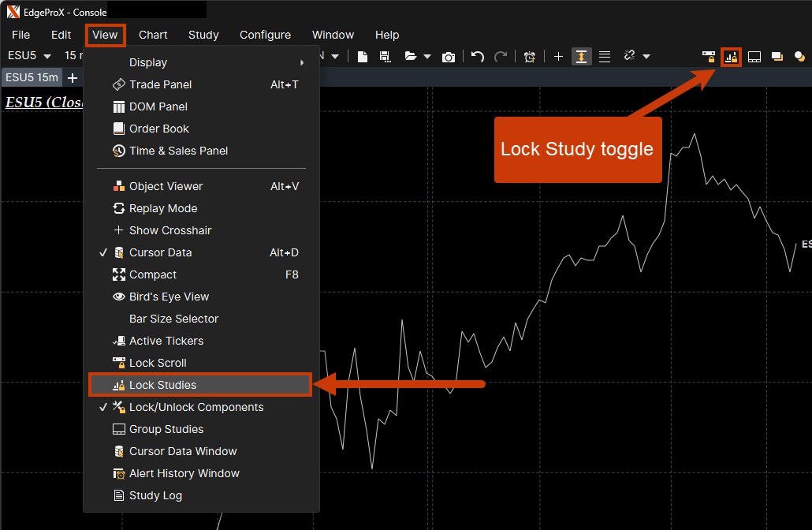Select the ESU5 15m chart tab

(x=32, y=77)
